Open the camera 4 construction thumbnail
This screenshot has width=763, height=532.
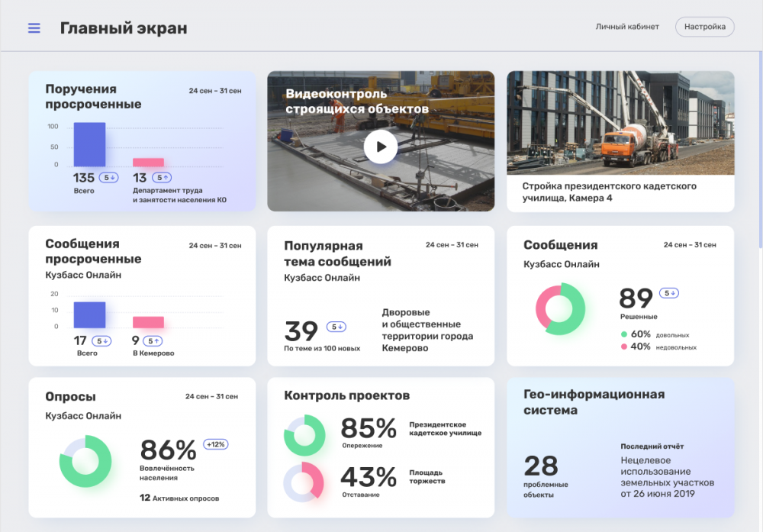(620, 123)
